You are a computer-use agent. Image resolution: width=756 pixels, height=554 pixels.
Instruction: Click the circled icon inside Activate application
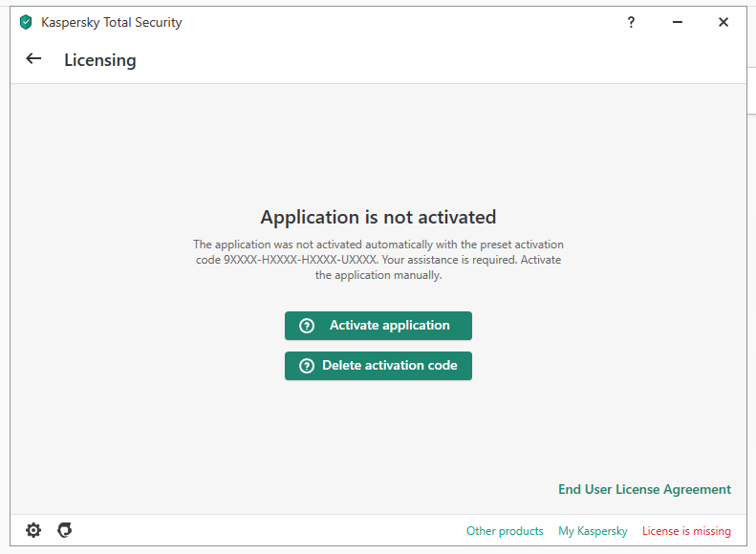click(x=307, y=326)
